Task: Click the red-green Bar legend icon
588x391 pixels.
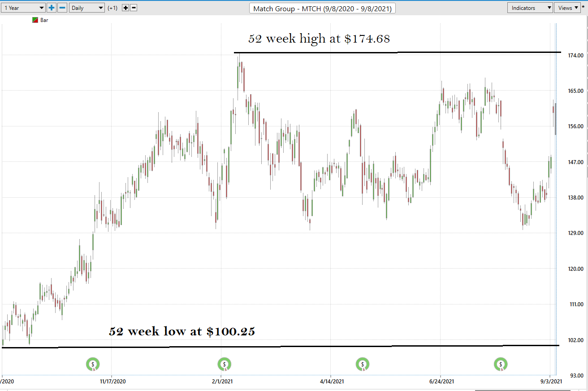Action: [x=35, y=20]
